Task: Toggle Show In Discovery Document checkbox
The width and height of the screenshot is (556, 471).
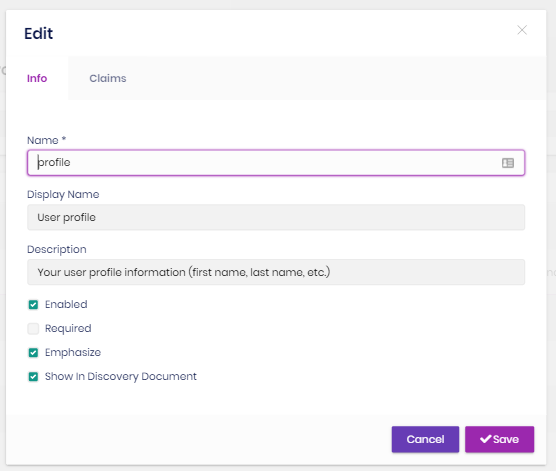Action: pyautogui.click(x=33, y=377)
